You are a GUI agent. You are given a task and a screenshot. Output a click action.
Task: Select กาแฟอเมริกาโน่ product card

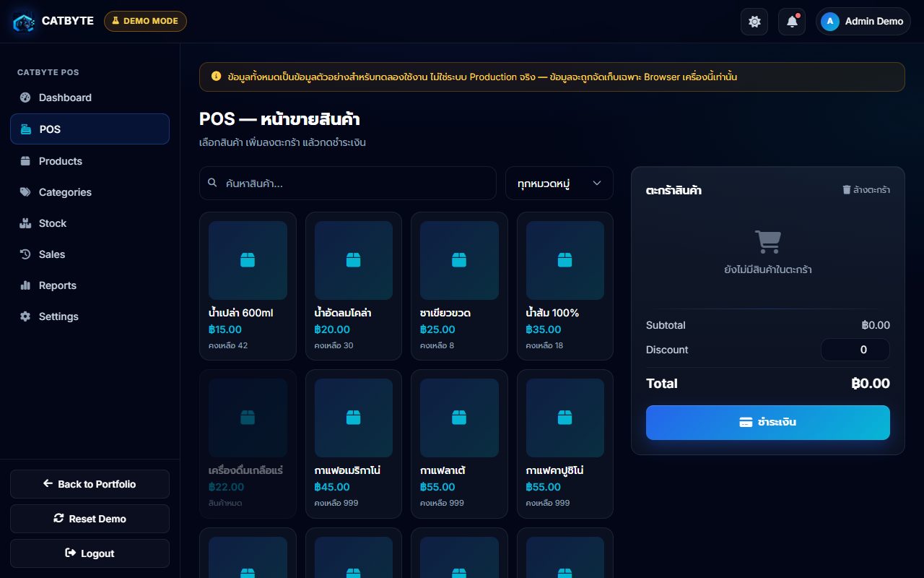[354, 444]
